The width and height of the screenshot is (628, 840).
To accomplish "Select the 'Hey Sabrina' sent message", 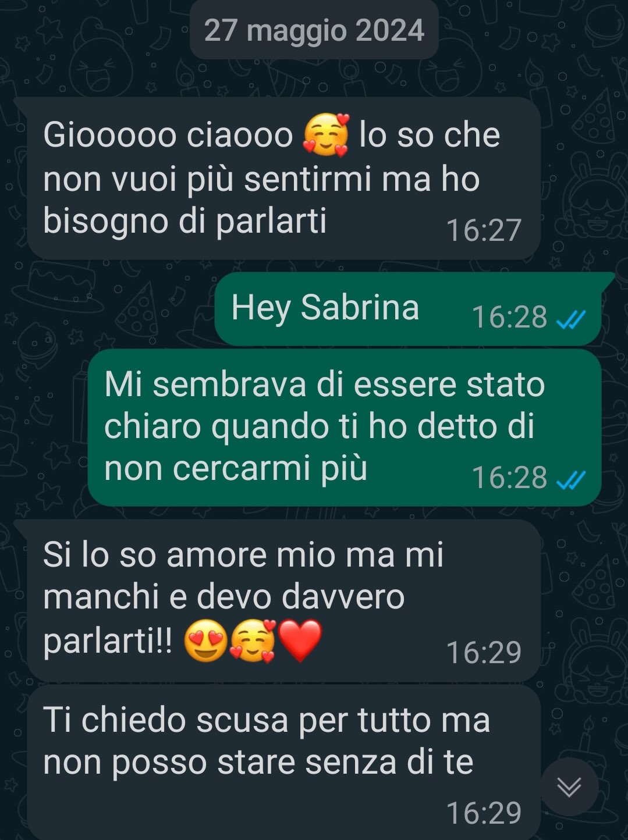I will click(408, 309).
